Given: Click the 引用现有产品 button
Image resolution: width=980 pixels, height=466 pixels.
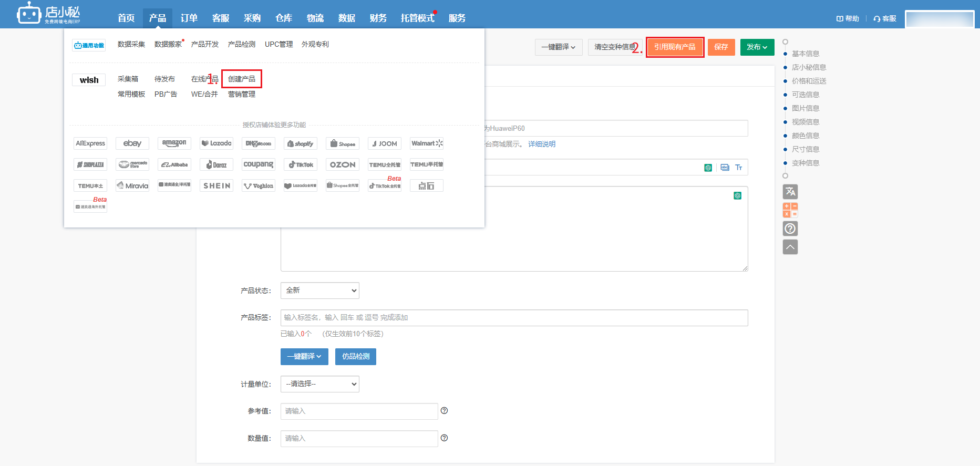Looking at the screenshot, I should (675, 47).
